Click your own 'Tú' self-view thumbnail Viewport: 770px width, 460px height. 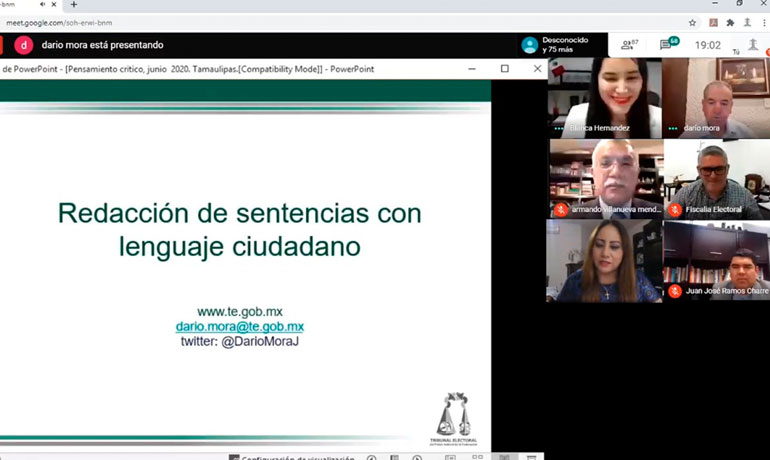coord(751,45)
